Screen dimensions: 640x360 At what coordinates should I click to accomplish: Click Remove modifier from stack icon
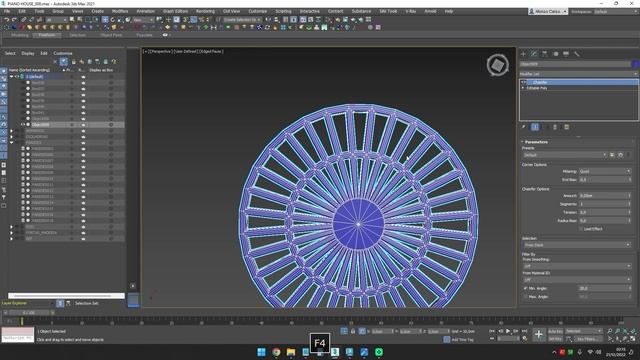click(555, 127)
